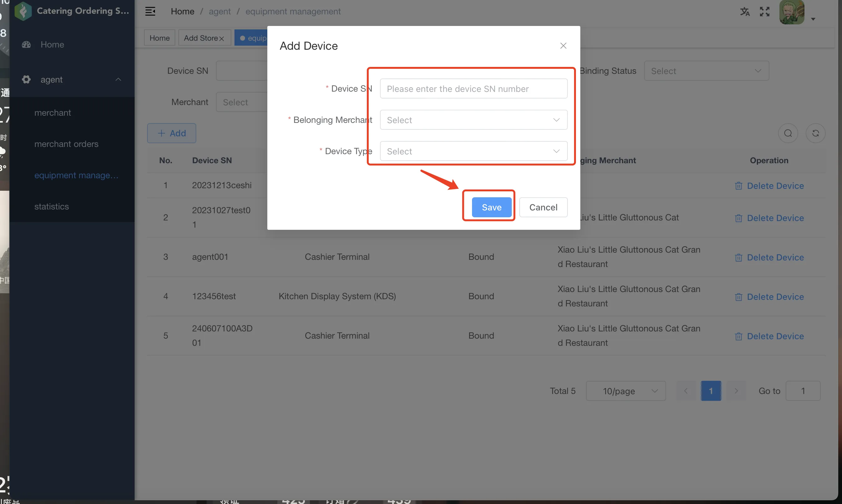Viewport: 842px width, 504px height.
Task: Click the language translate icon
Action: coord(744,12)
